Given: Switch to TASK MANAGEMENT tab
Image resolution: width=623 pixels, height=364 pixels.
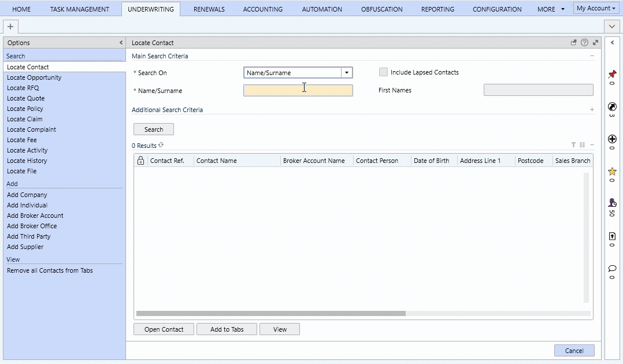Looking at the screenshot, I should (80, 9).
